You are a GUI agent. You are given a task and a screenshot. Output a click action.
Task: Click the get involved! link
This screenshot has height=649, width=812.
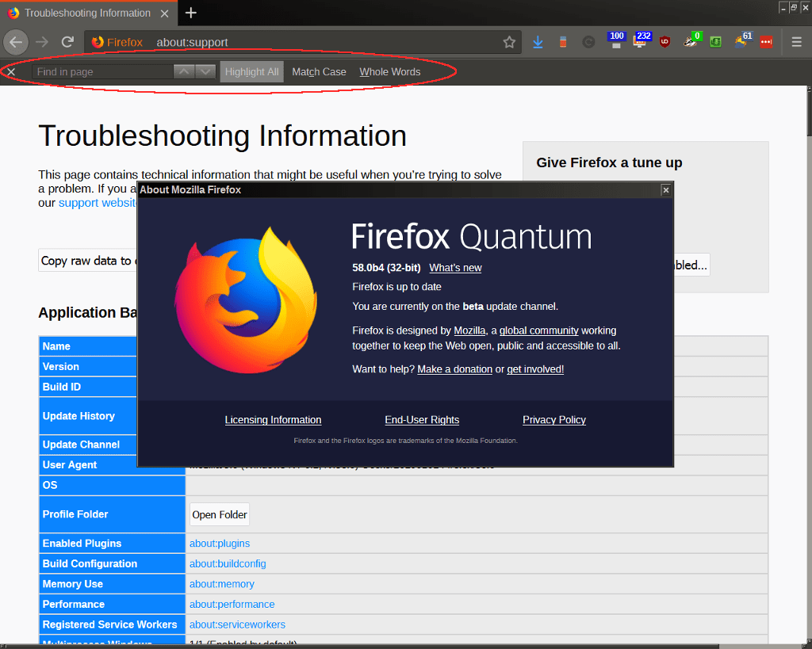(x=535, y=369)
